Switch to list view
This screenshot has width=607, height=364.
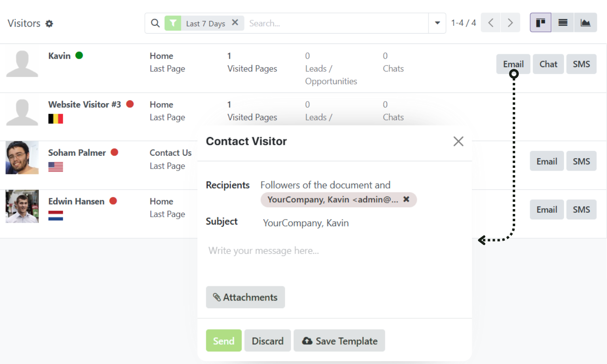(x=563, y=23)
